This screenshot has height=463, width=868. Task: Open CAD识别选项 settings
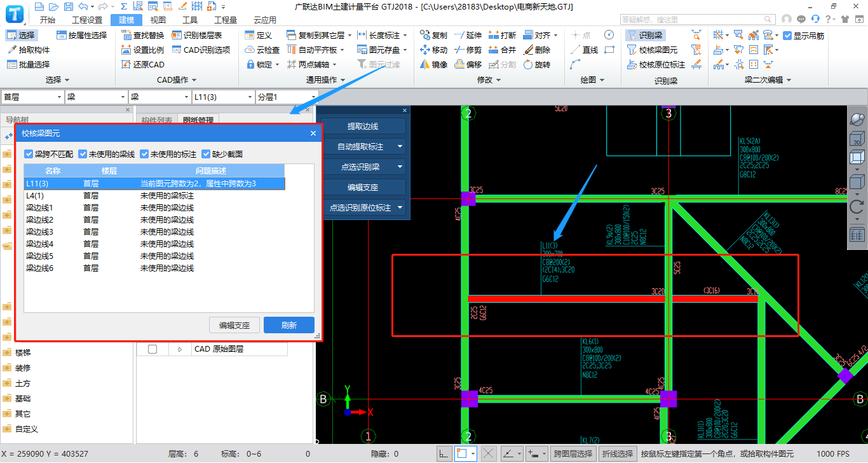(201, 50)
